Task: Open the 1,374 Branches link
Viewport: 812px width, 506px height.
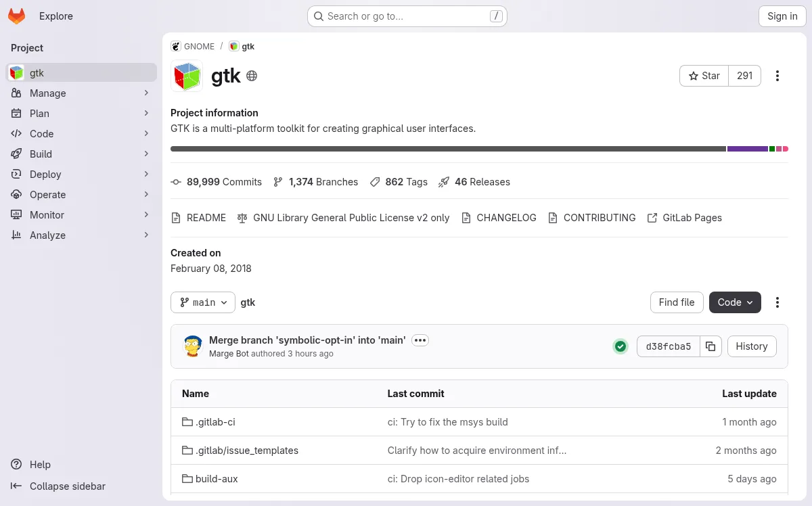Action: 315,182
